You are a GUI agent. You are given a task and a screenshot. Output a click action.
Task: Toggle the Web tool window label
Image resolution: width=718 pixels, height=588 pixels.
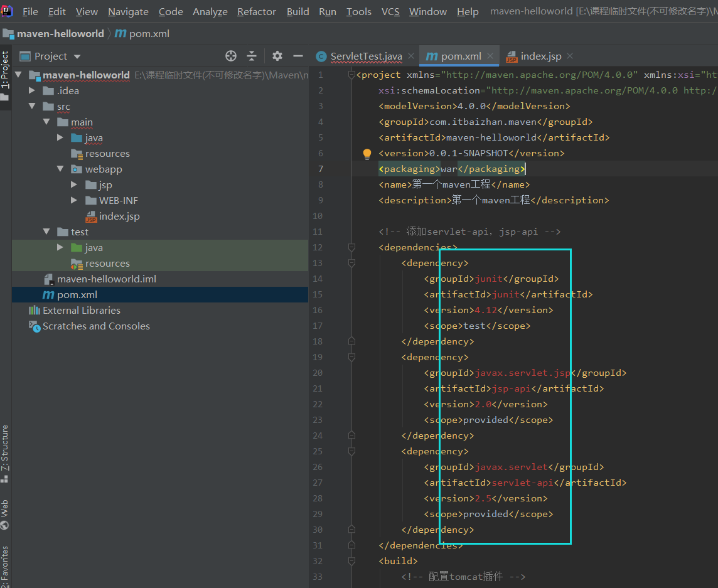coord(5,508)
